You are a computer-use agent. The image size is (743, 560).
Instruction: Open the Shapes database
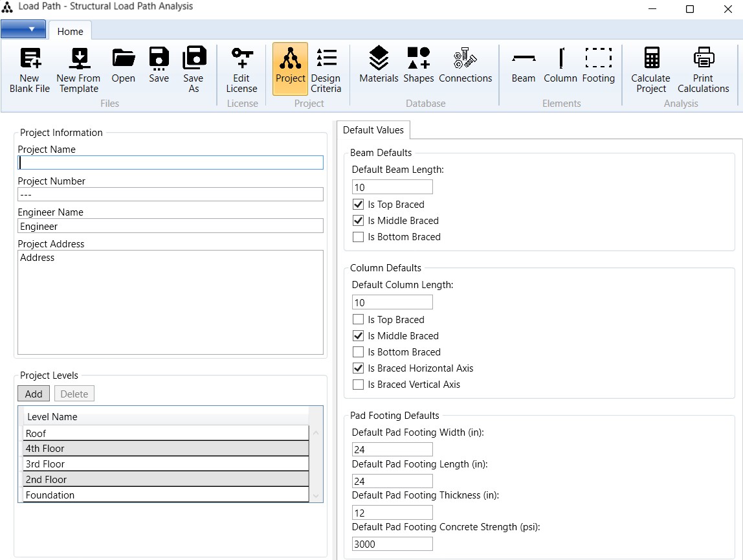coord(418,65)
